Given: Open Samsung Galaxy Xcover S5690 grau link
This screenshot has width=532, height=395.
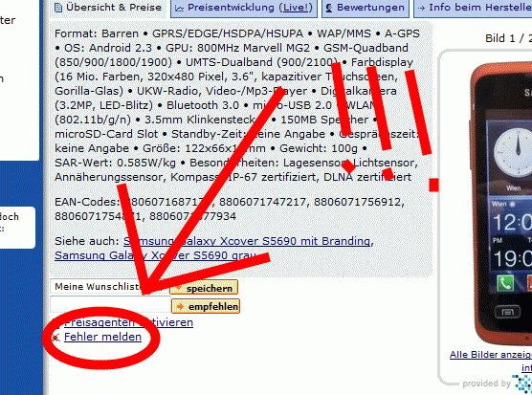Looking at the screenshot, I should (155, 255).
